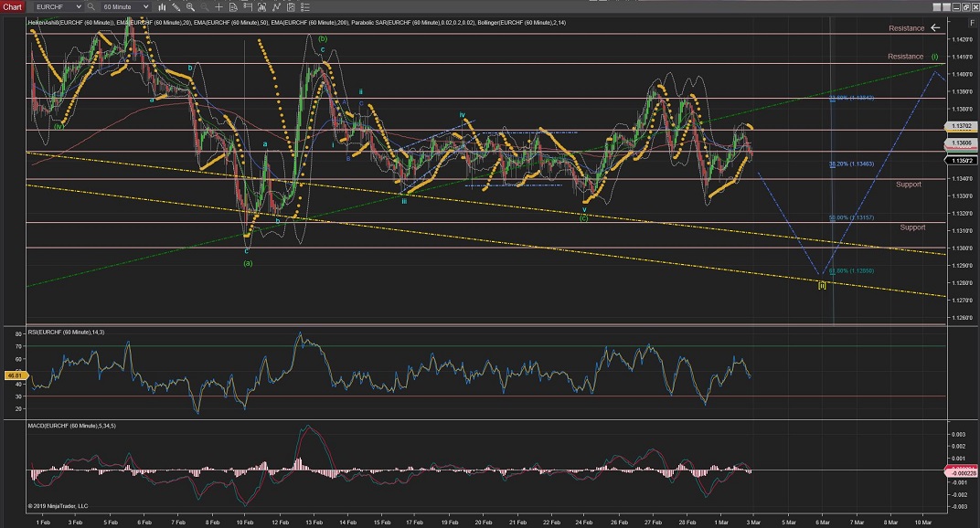Click the lower Support label

coord(912,227)
